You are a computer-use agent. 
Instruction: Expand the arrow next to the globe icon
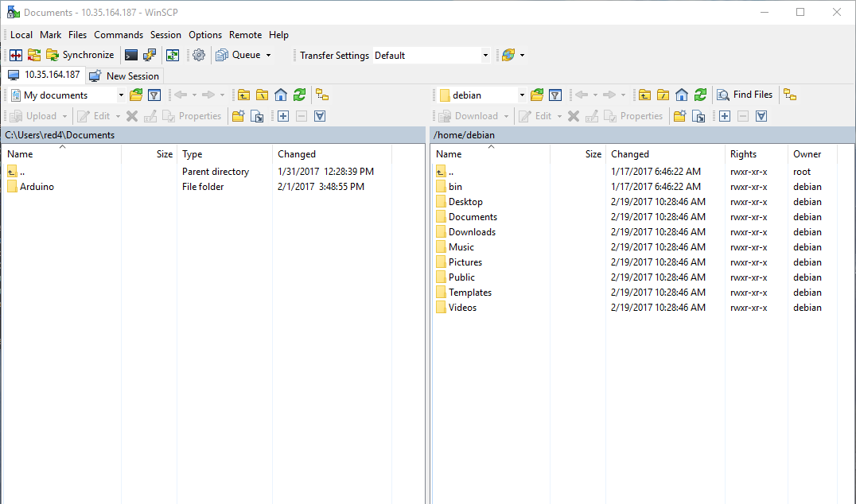[523, 55]
